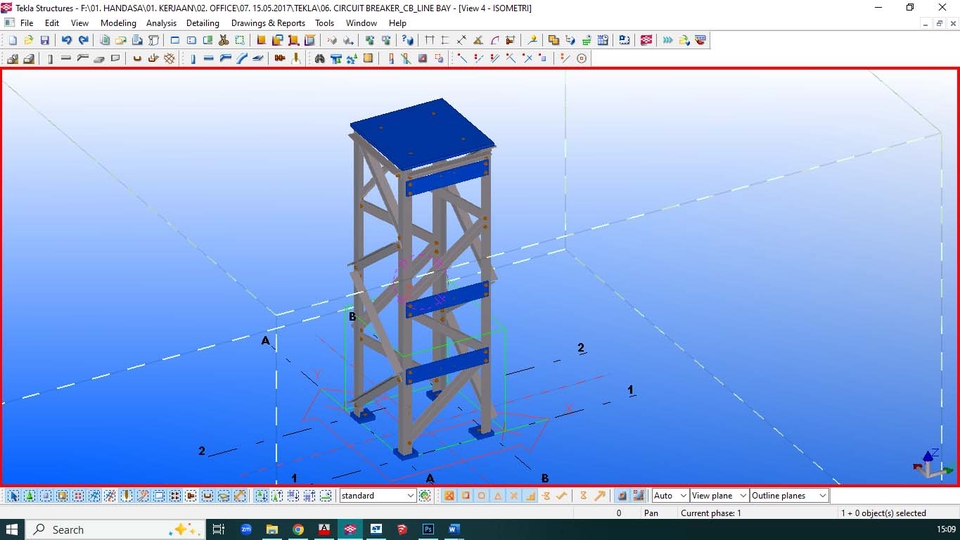This screenshot has height=540, width=960.
Task: Create a weld between parts
Action: click(x=296, y=59)
